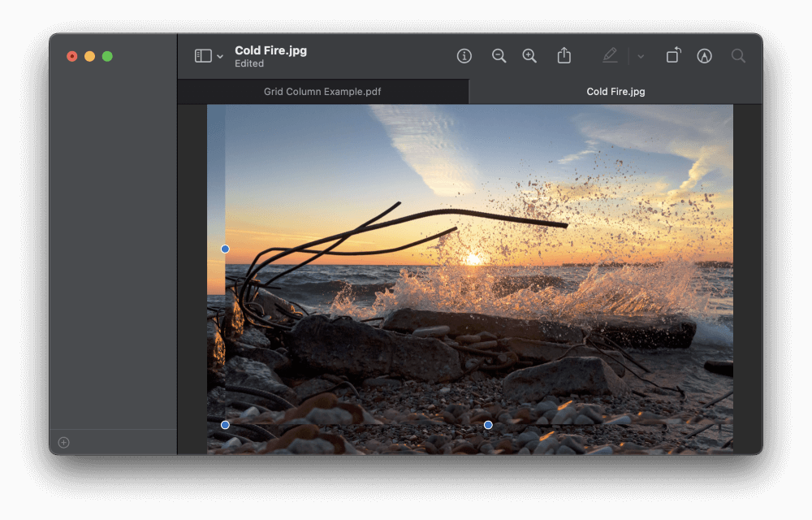Click the Edited label under the filename

pyautogui.click(x=248, y=63)
